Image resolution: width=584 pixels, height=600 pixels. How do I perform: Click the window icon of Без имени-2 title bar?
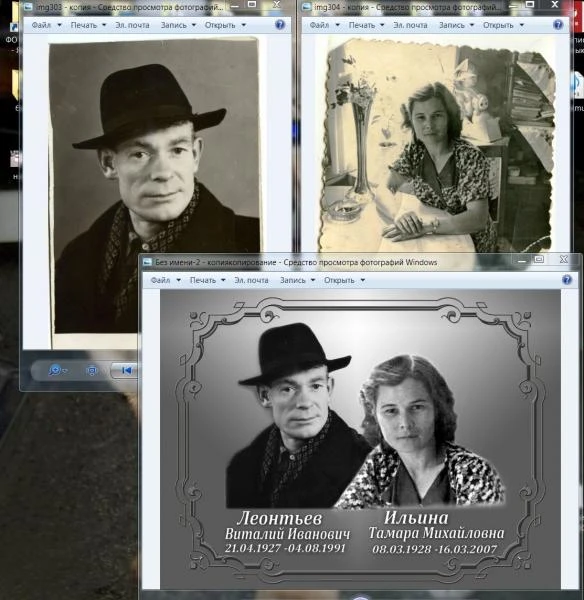coord(147,262)
